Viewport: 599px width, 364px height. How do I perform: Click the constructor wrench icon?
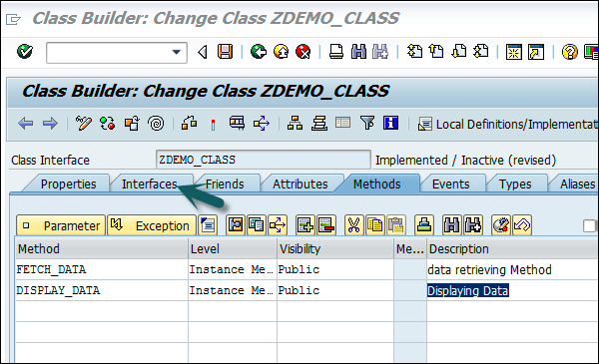click(501, 225)
